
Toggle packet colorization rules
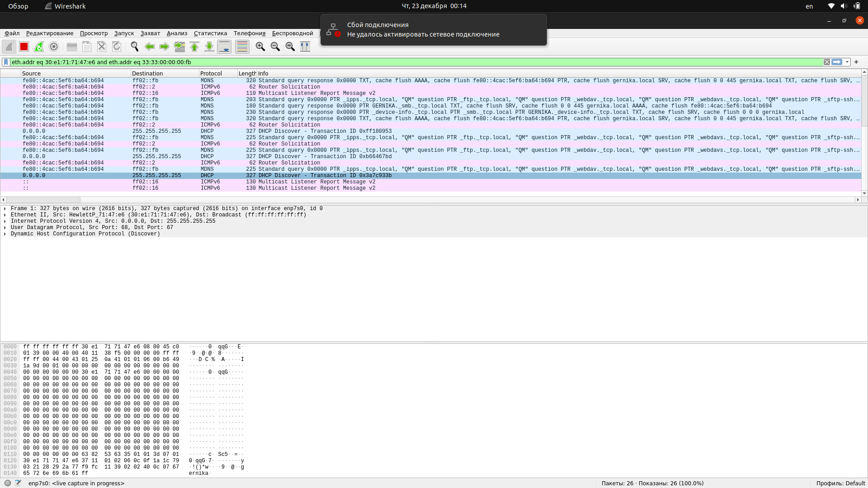pyautogui.click(x=242, y=47)
